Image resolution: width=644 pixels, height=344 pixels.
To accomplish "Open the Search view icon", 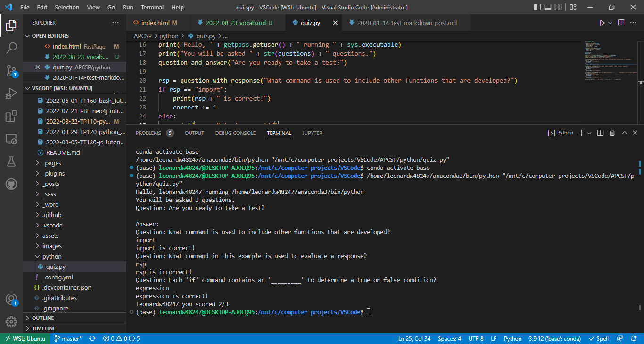I will pos(11,48).
